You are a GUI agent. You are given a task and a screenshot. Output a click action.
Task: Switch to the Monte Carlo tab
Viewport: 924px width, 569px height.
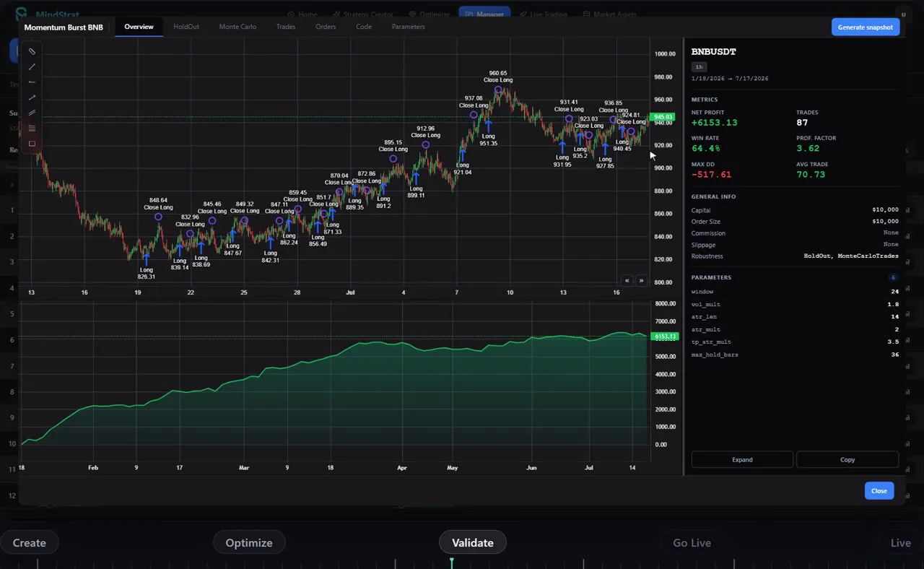coord(237,27)
